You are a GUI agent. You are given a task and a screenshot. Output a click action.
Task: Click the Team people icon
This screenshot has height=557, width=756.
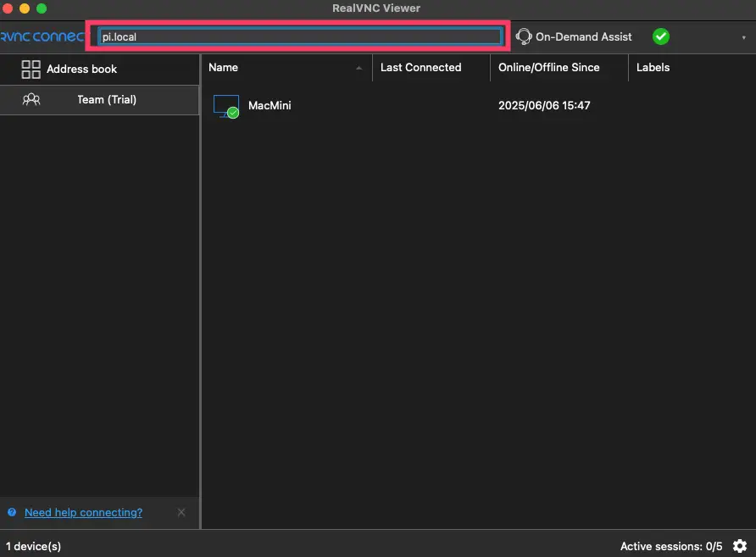31,99
